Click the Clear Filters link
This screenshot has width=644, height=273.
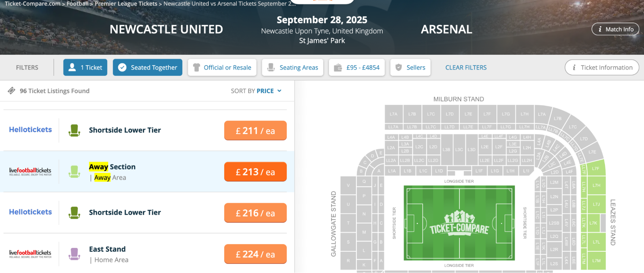tap(466, 67)
